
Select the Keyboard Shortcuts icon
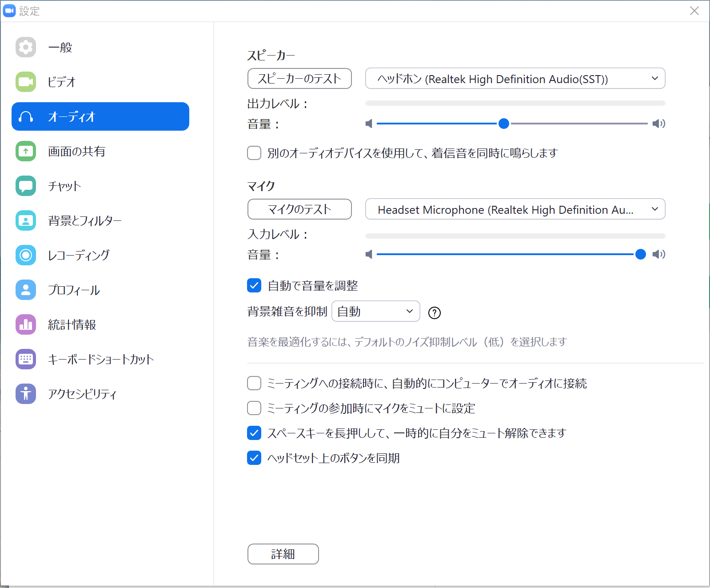(x=26, y=359)
